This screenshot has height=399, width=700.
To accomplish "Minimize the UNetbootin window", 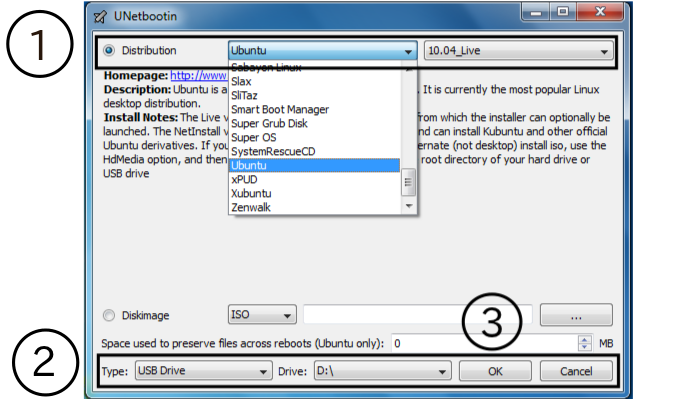I will tap(536, 12).
